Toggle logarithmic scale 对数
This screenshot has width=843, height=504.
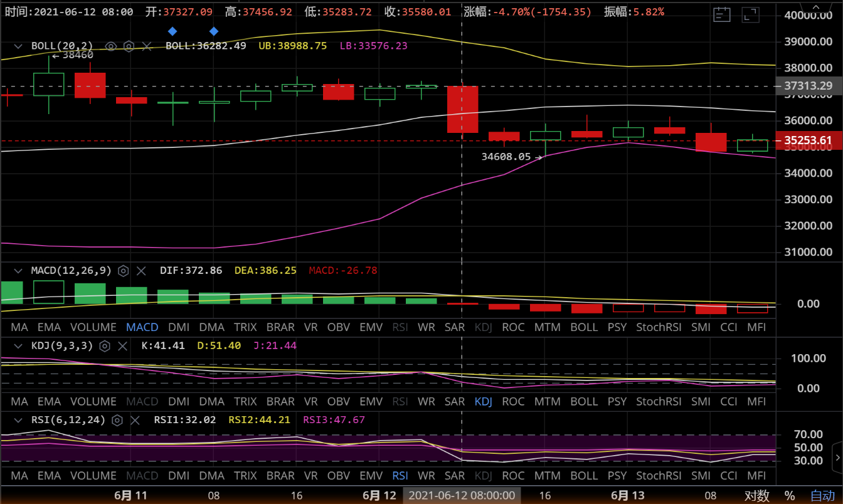pyautogui.click(x=757, y=496)
